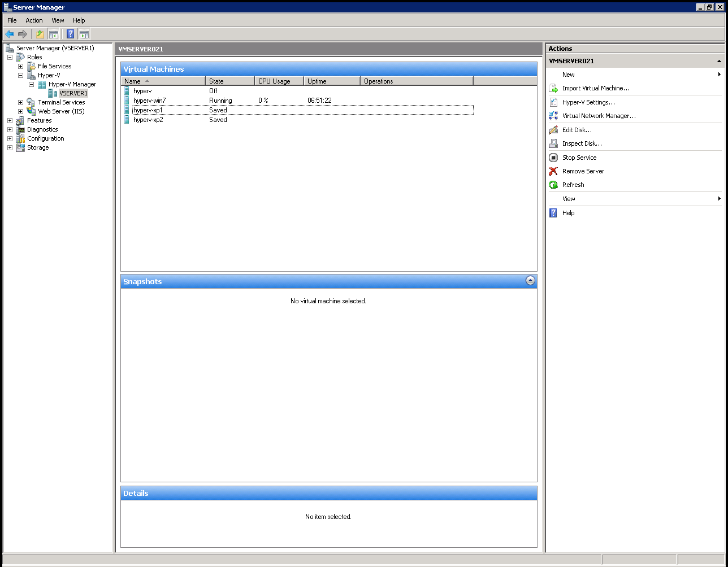This screenshot has height=567, width=728.
Task: Click Hyper-V Settings... action
Action: [588, 102]
